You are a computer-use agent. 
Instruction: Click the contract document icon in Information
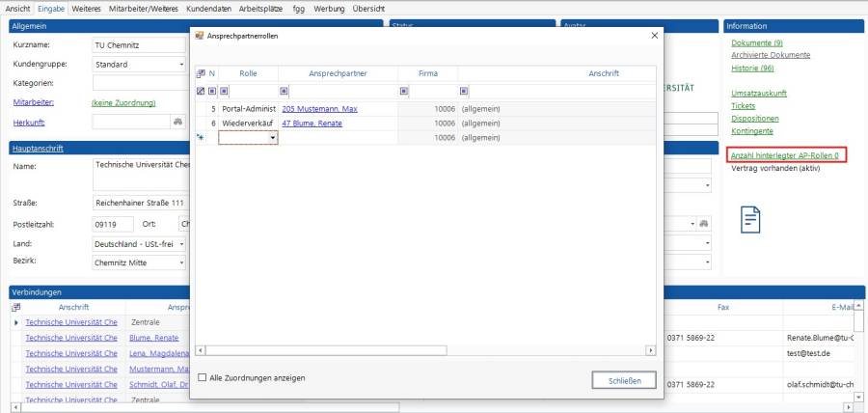click(x=751, y=219)
